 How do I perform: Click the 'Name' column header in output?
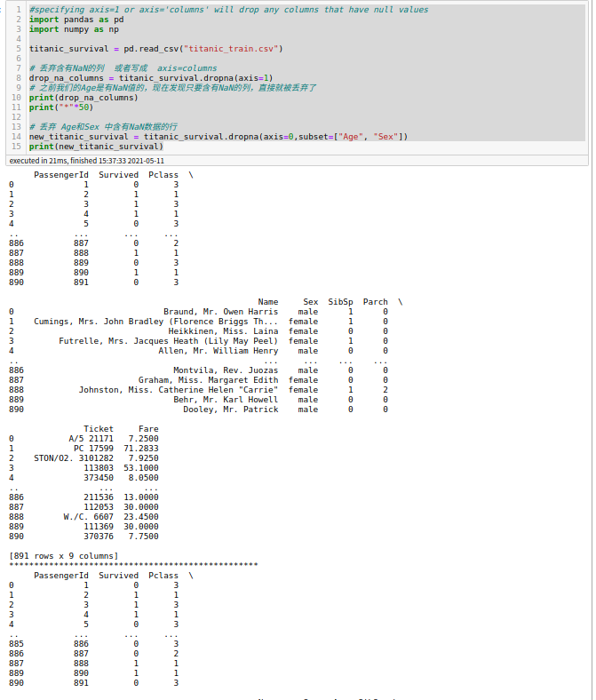(x=268, y=302)
